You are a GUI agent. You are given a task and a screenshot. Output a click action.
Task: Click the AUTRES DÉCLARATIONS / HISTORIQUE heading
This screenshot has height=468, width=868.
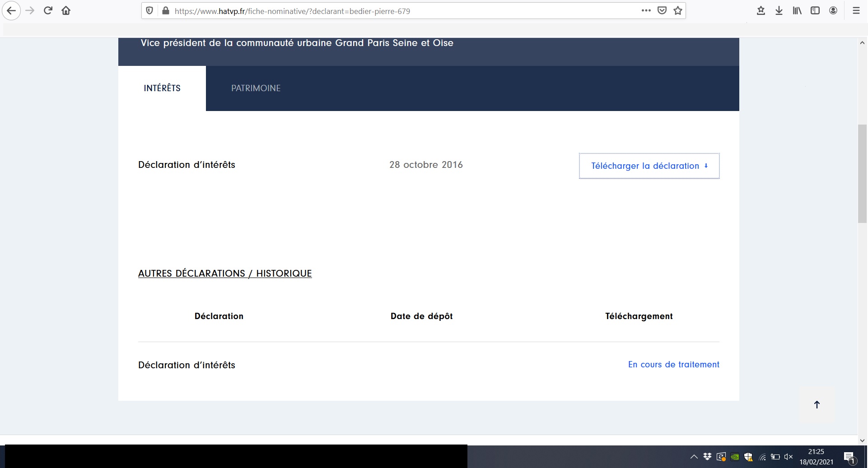(x=225, y=273)
